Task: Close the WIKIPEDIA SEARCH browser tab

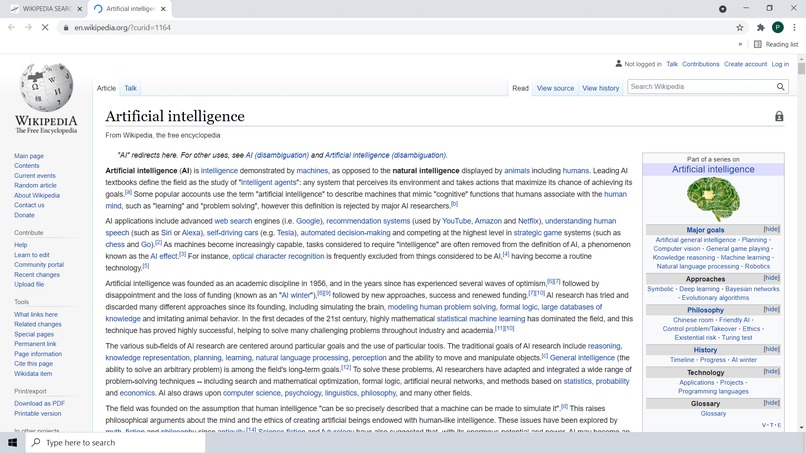Action: [79, 9]
